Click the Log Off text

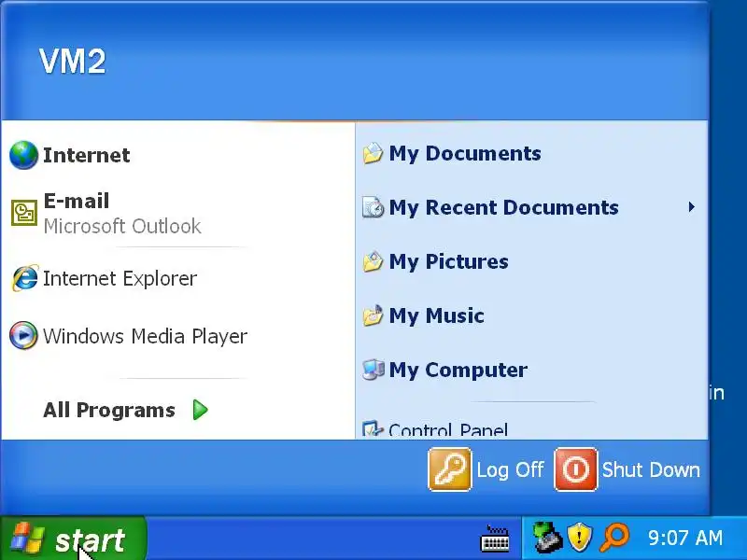[510, 470]
